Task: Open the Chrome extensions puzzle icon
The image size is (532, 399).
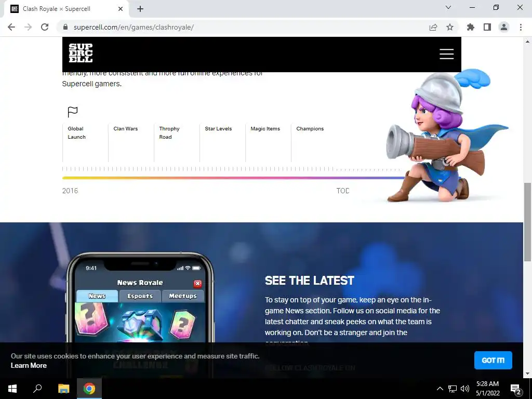Action: pyautogui.click(x=471, y=27)
